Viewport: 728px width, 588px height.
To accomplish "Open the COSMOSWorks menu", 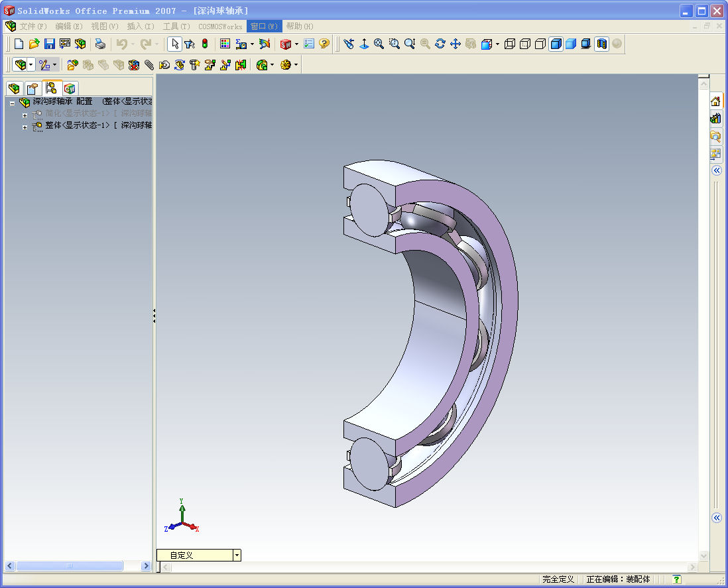I will click(x=220, y=27).
